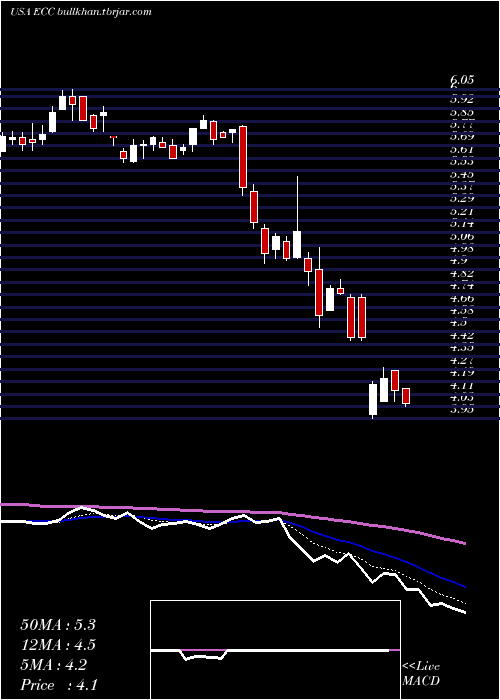Click the 6.05 price axis label

click(462, 80)
